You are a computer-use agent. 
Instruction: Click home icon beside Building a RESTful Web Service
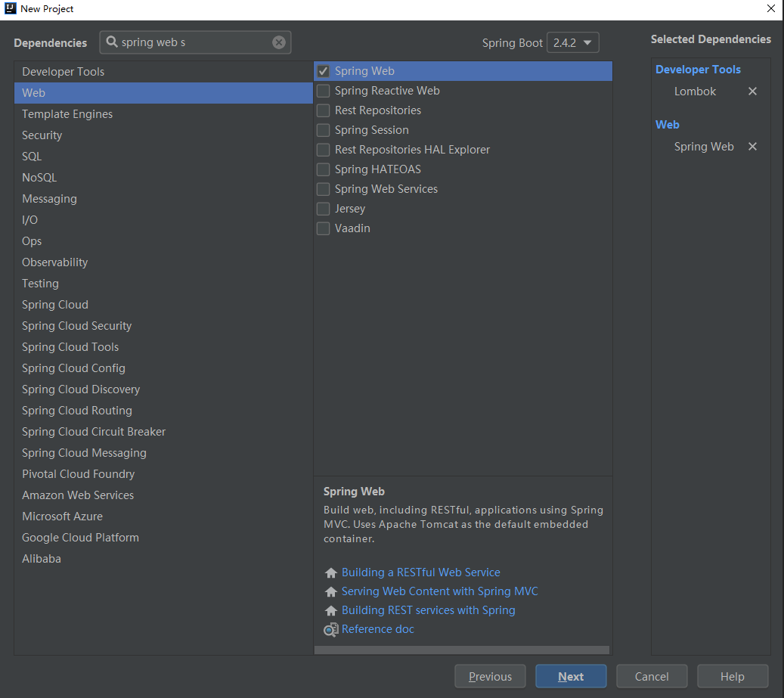click(330, 573)
